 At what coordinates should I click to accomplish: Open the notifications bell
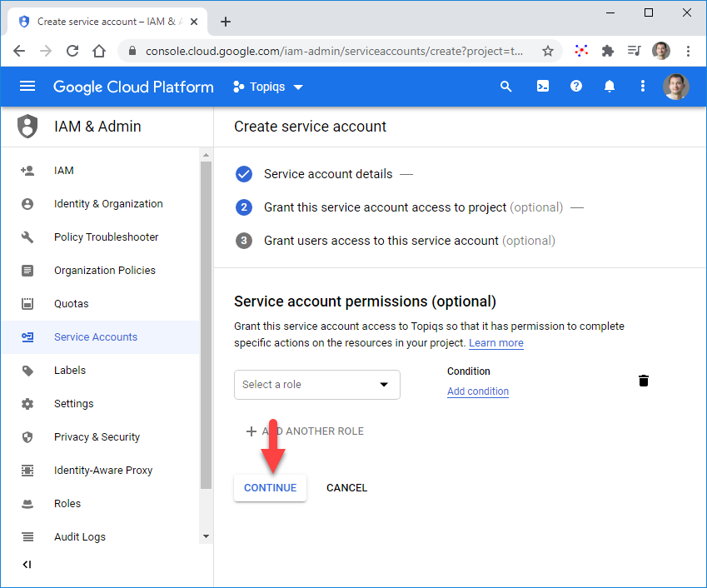[610, 87]
